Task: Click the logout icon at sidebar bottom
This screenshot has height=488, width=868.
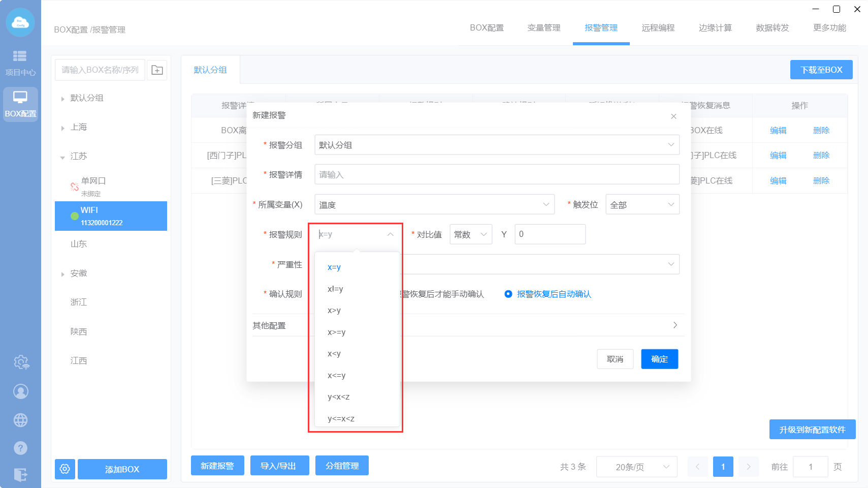Action: pyautogui.click(x=21, y=475)
